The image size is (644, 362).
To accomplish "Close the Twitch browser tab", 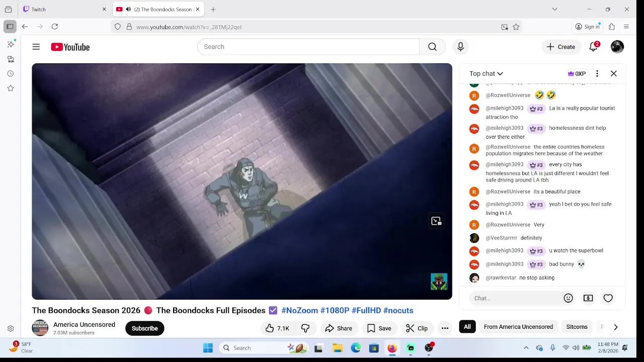I will pos(104,9).
